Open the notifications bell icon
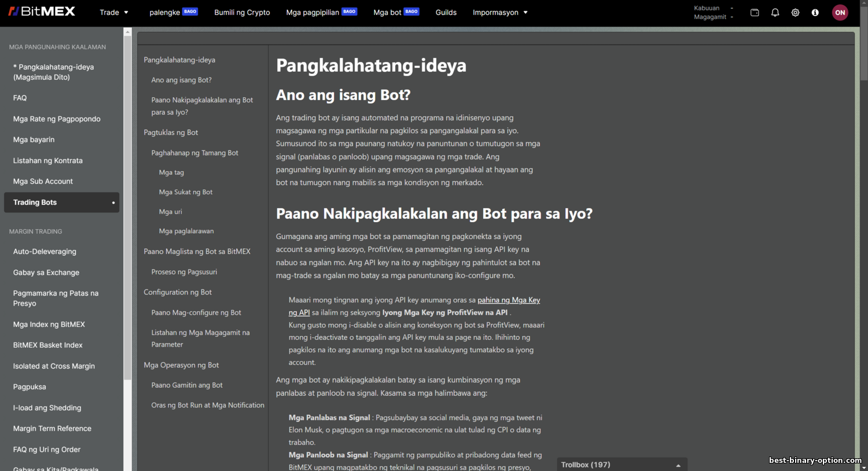This screenshot has height=471, width=868. click(x=775, y=12)
